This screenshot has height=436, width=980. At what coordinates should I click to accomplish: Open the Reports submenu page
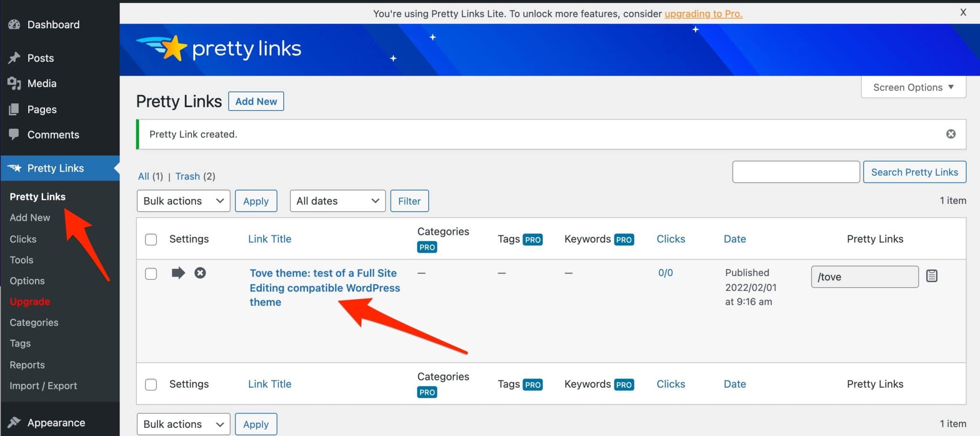27,365
